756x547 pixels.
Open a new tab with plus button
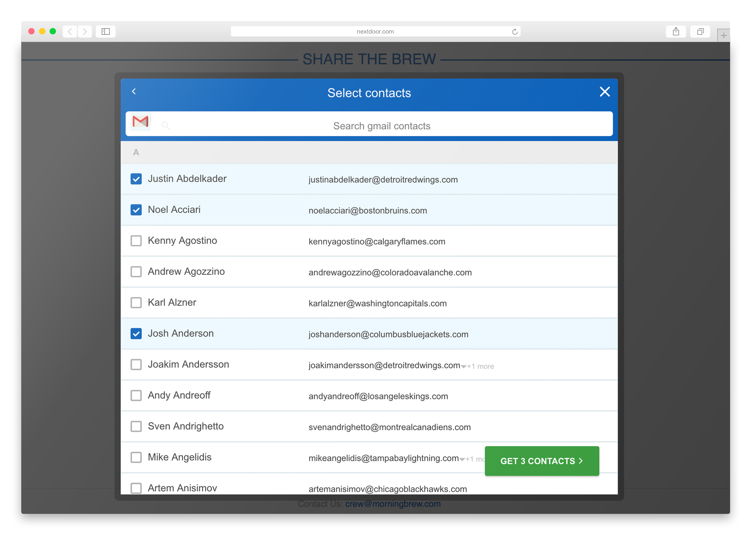(x=723, y=35)
